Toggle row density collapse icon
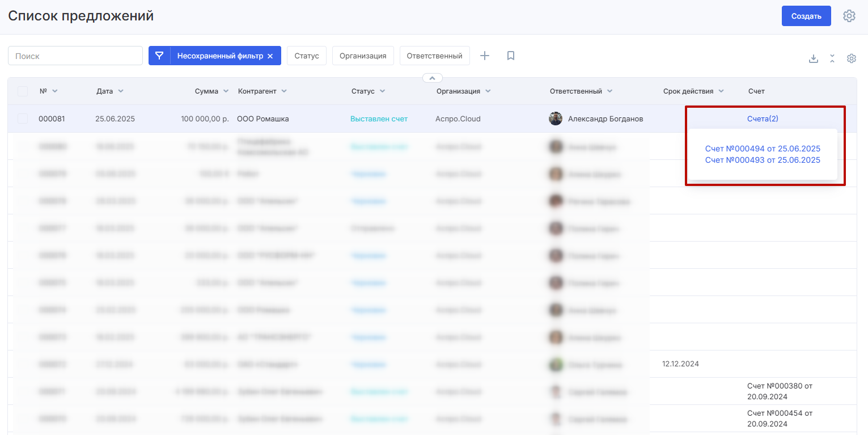The image size is (868, 435). pos(832,58)
